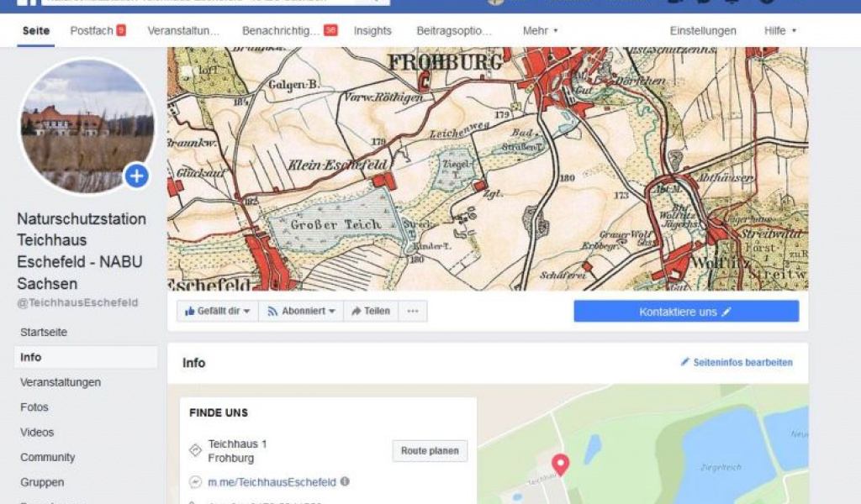Screen dimensions: 861x504
Task: Open the three-dots more actions button
Action: [412, 312]
